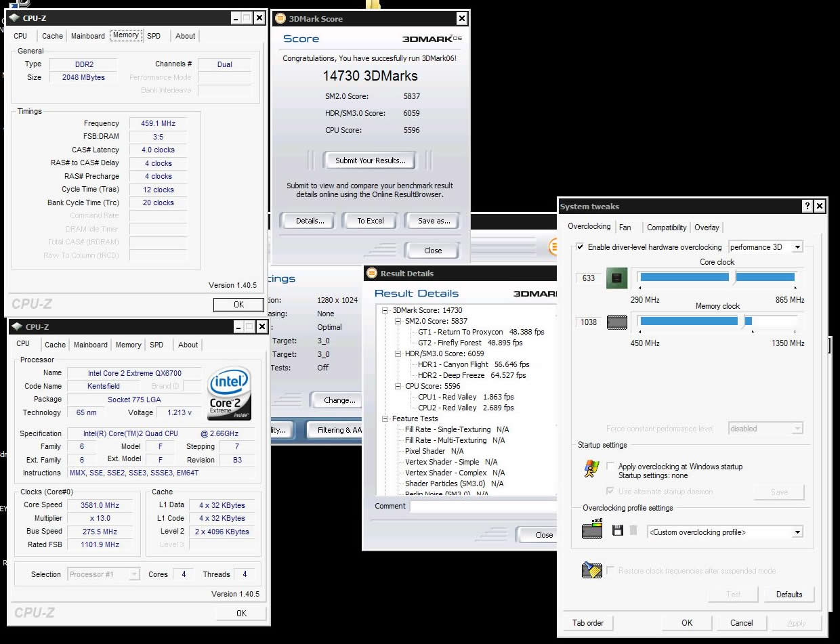
Task: Click the Intel Core 2 Extreme logo
Action: (230, 393)
